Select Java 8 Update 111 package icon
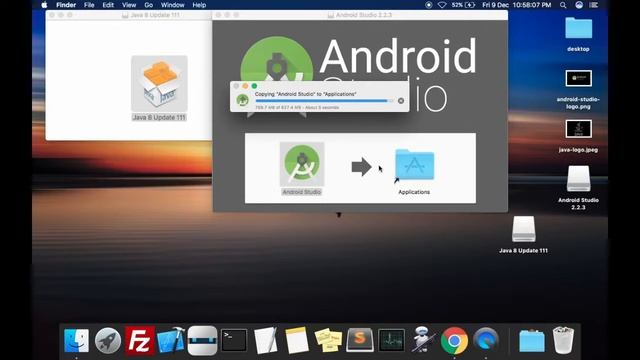The image size is (640, 360). (x=159, y=83)
